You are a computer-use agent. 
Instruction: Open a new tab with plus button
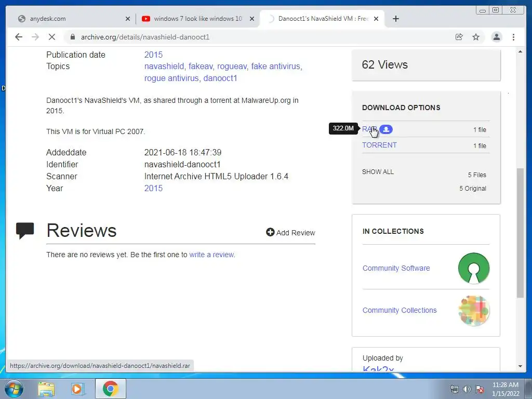click(x=395, y=19)
